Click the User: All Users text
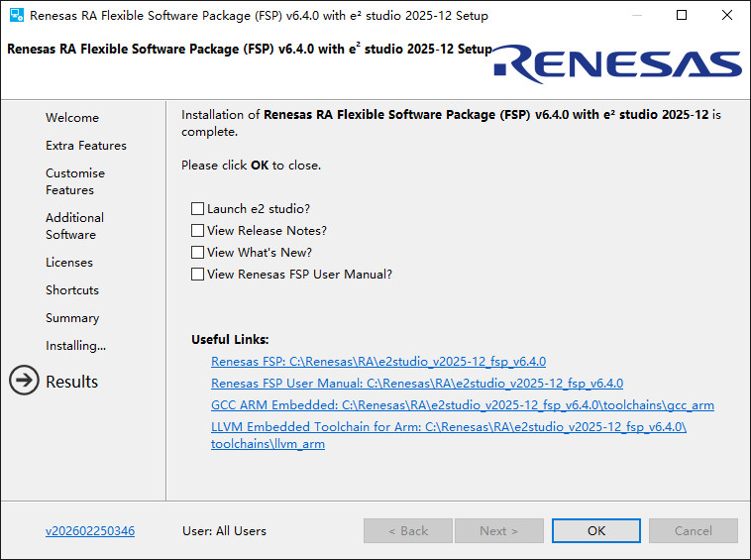The height and width of the screenshot is (560, 751). click(224, 531)
